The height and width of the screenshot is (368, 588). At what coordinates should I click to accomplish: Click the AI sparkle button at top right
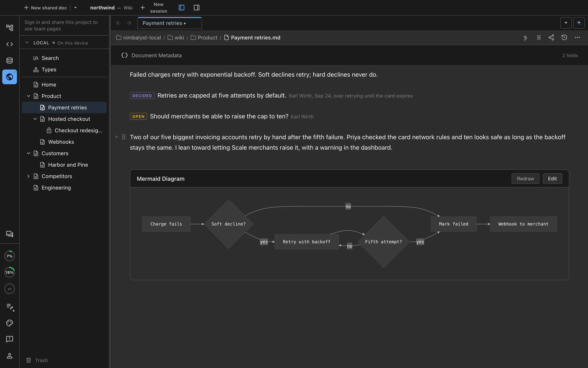579,23
